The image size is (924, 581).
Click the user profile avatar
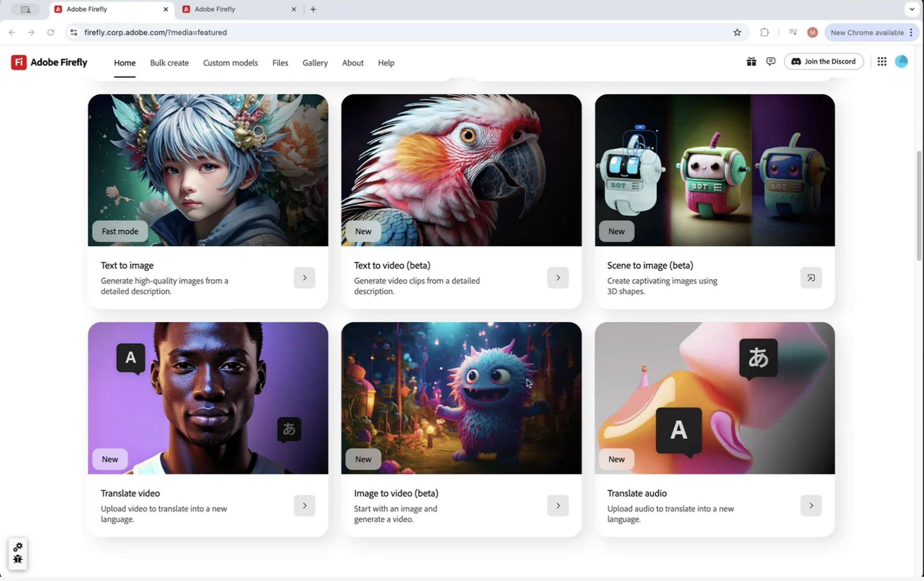[901, 62]
